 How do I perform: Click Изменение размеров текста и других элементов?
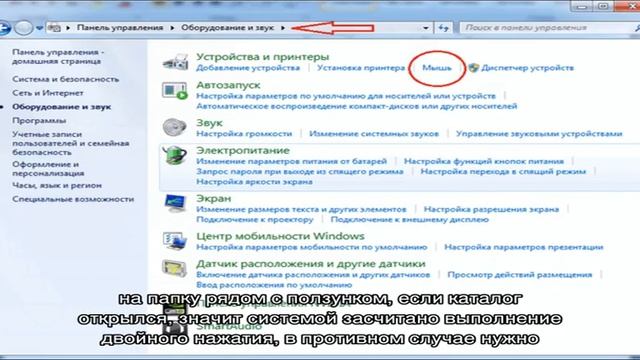[x=301, y=209]
